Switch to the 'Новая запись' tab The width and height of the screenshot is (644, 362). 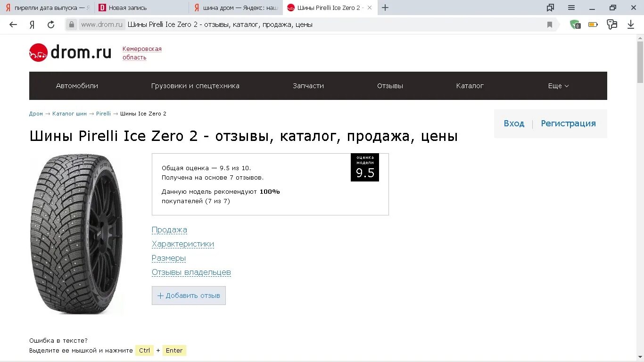click(x=141, y=8)
